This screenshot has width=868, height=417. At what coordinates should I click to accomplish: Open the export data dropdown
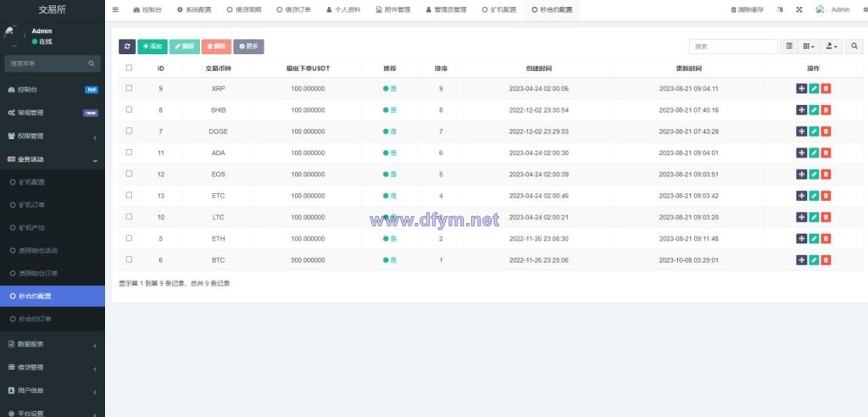tap(832, 47)
